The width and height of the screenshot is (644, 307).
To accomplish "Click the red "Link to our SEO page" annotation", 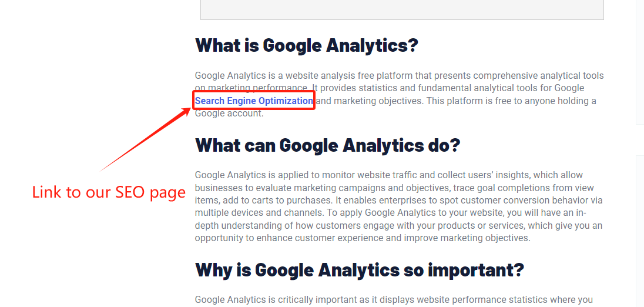I will 109,192.
